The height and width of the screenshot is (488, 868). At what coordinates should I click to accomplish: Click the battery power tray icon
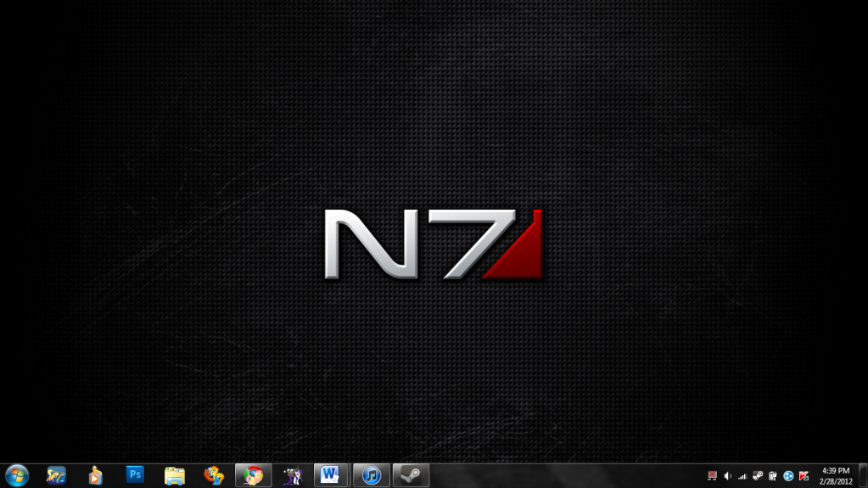click(773, 476)
